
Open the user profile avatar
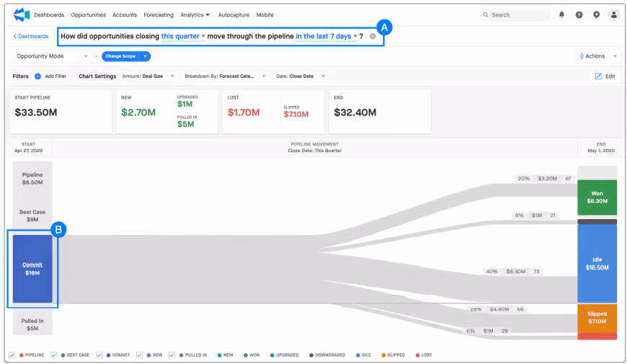point(613,15)
